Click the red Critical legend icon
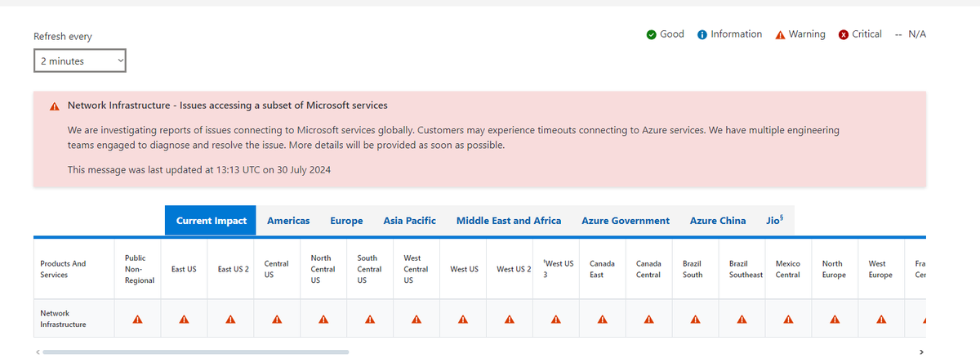The height and width of the screenshot is (363, 980). (844, 34)
